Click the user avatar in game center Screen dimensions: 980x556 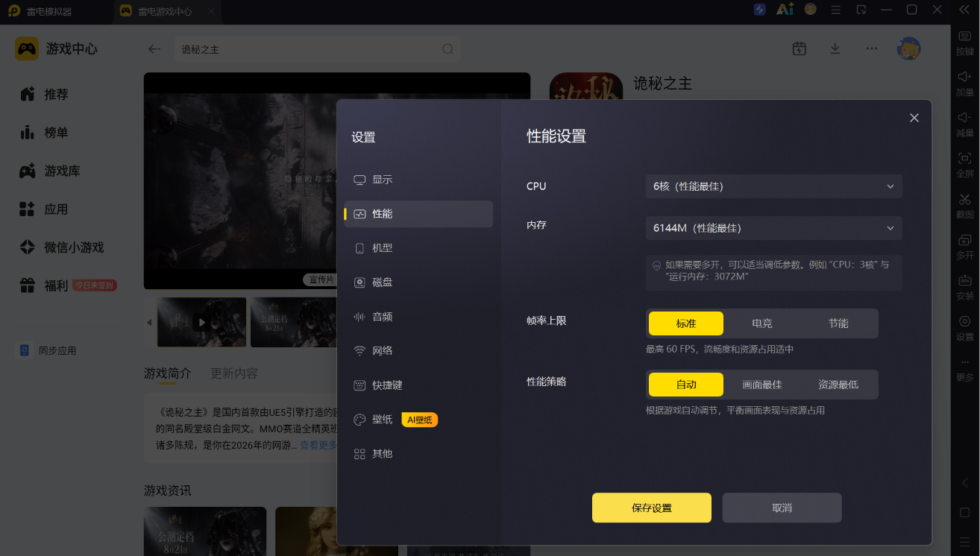point(908,48)
